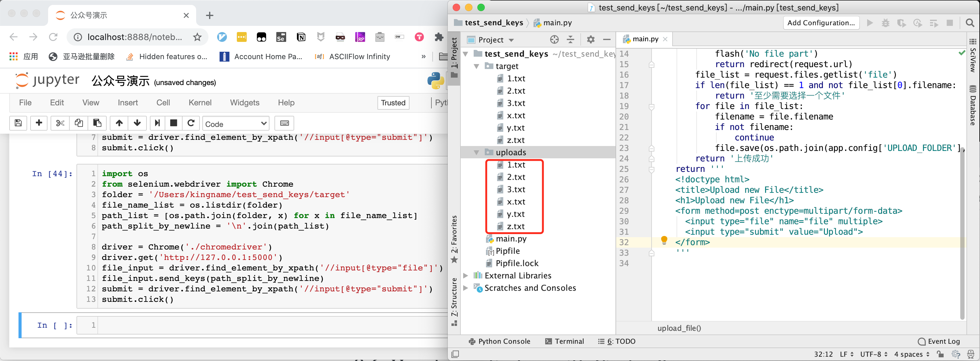Open the 6: TODO tool window
Viewport: 980px width, 361px height.
coord(616,341)
